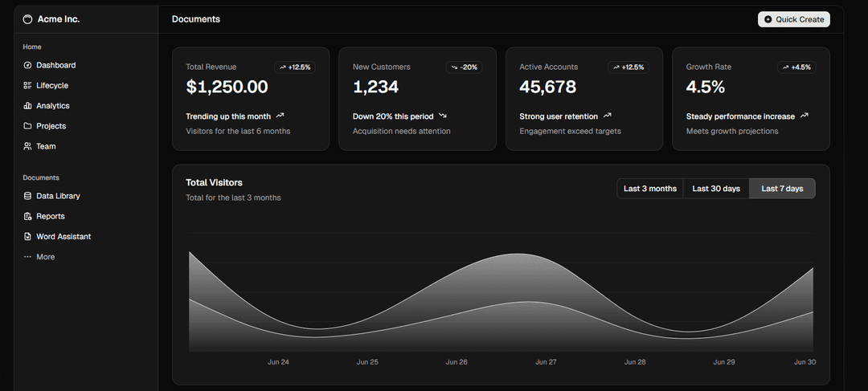Open the Analytics sidebar item

[x=53, y=106]
